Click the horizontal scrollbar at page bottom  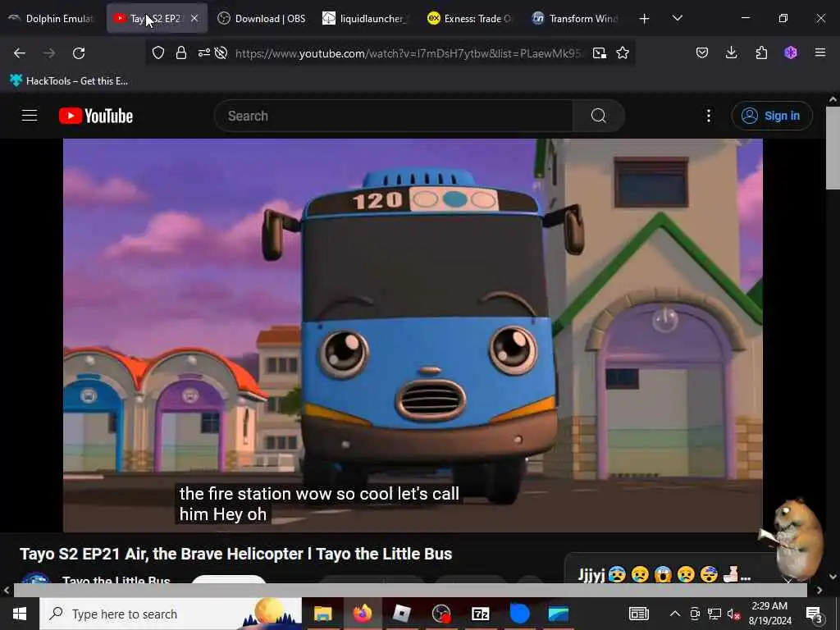click(410, 591)
